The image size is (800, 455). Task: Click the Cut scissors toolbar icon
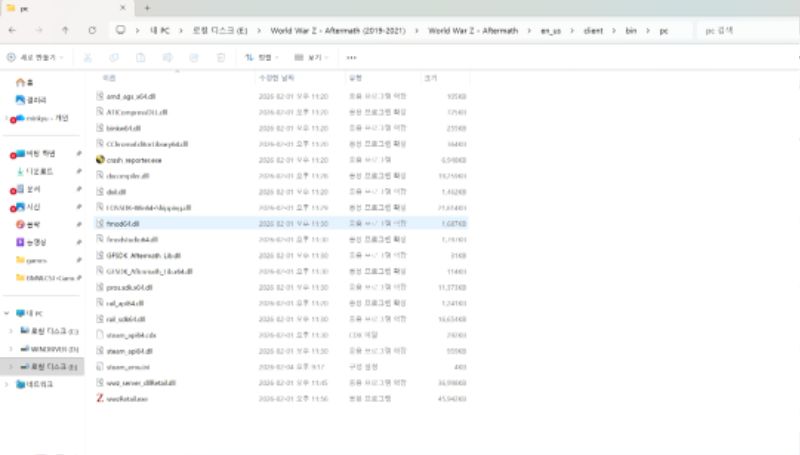[89, 57]
